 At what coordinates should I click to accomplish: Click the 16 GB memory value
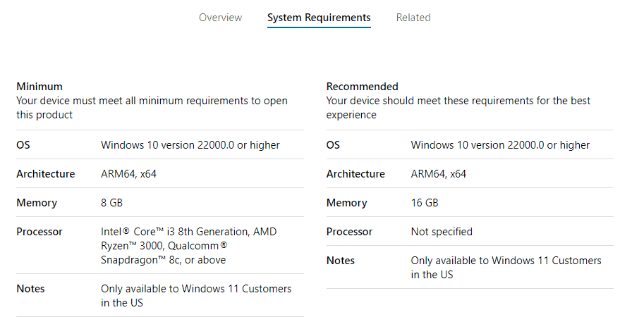[425, 203]
